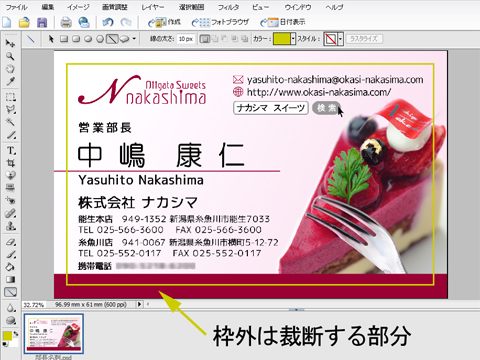Click the swap foreground/background colors arrow
This screenshot has height=360, width=480.
pos(15,334)
